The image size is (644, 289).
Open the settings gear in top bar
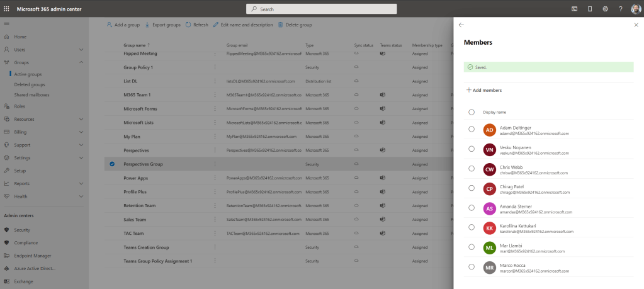pyautogui.click(x=605, y=9)
